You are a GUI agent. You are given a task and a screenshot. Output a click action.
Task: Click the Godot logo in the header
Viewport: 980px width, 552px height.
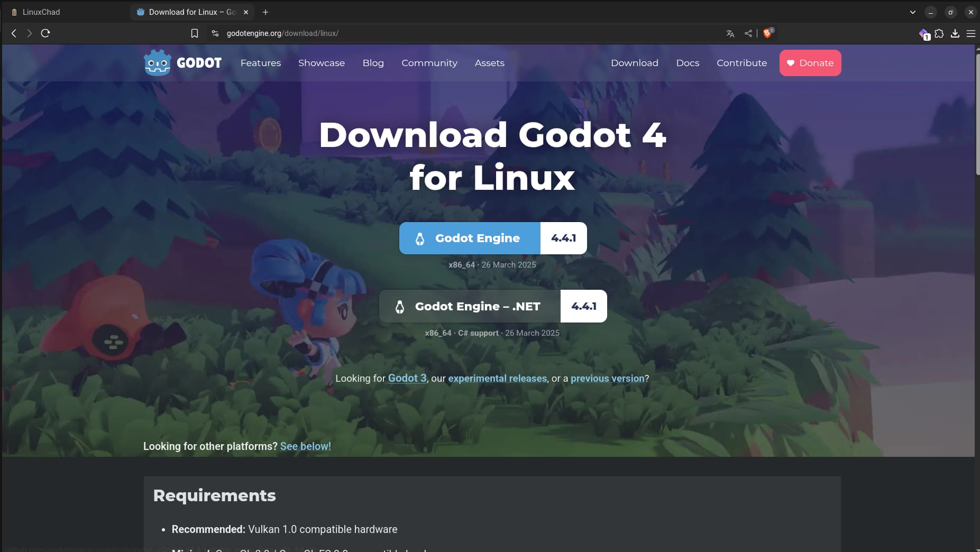182,63
